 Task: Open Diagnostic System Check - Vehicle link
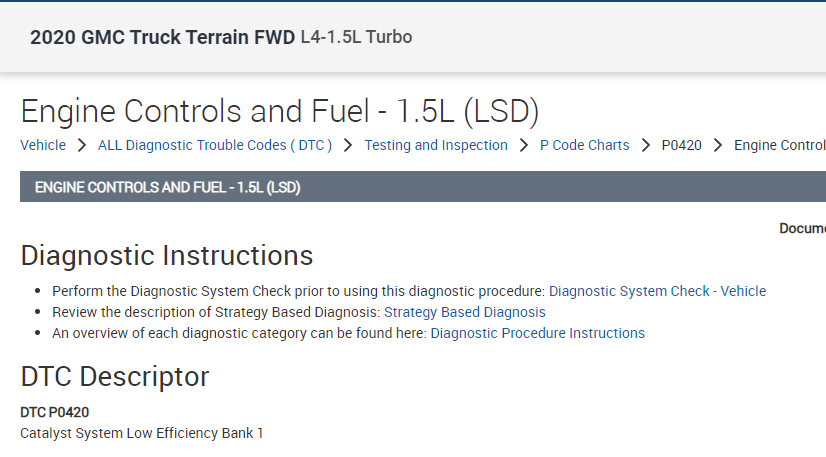[x=657, y=291]
